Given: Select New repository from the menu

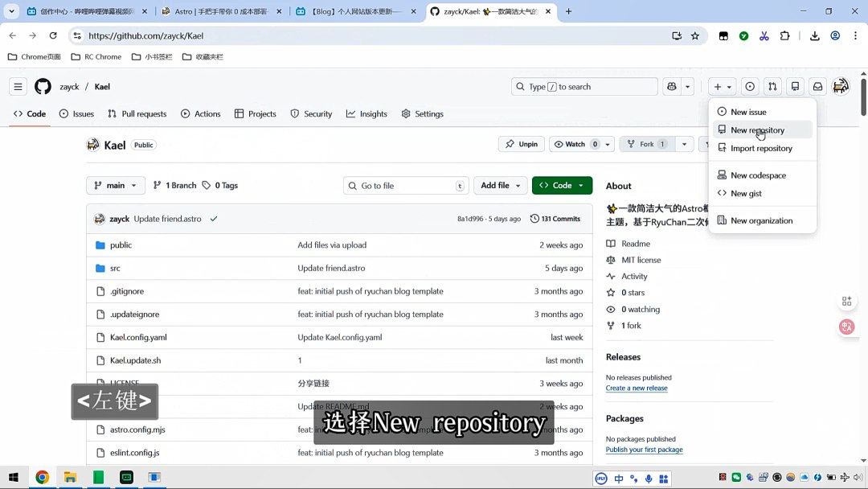Looking at the screenshot, I should point(757,130).
